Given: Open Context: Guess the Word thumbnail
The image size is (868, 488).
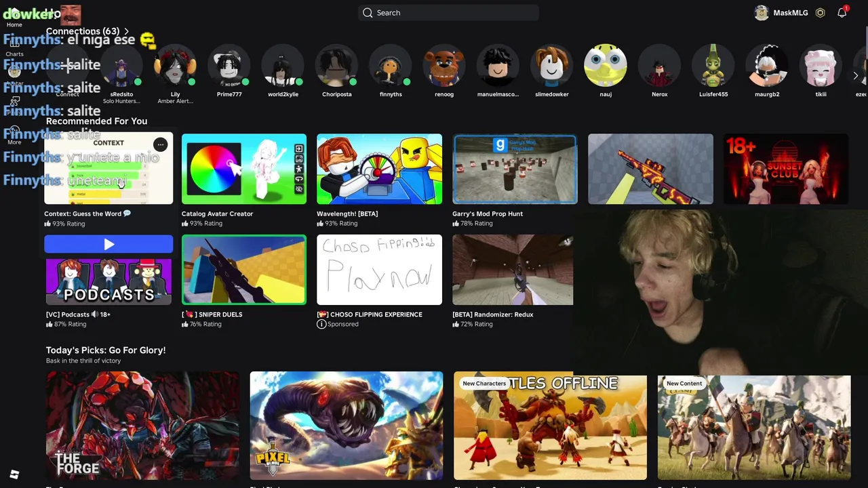Looking at the screenshot, I should point(108,169).
